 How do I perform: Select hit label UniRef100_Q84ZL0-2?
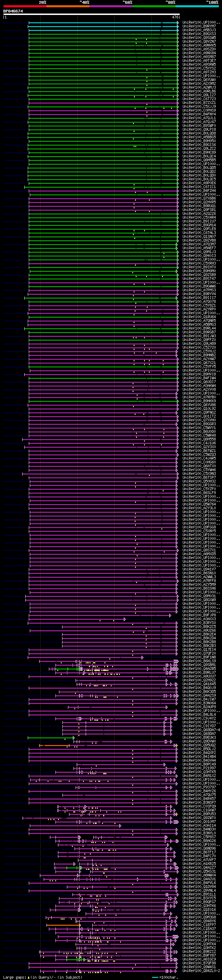tap(201, 971)
